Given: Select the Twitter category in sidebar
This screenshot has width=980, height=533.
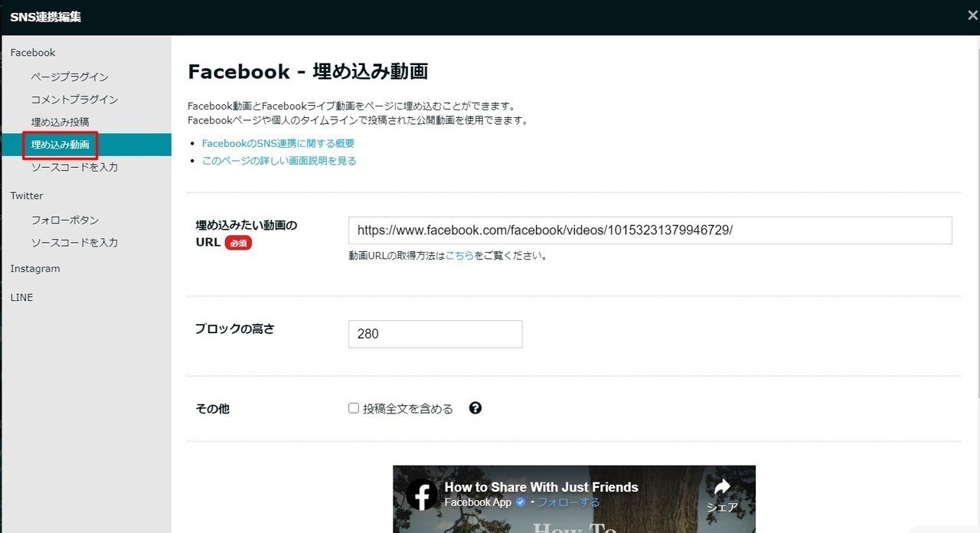Looking at the screenshot, I should tap(27, 196).
